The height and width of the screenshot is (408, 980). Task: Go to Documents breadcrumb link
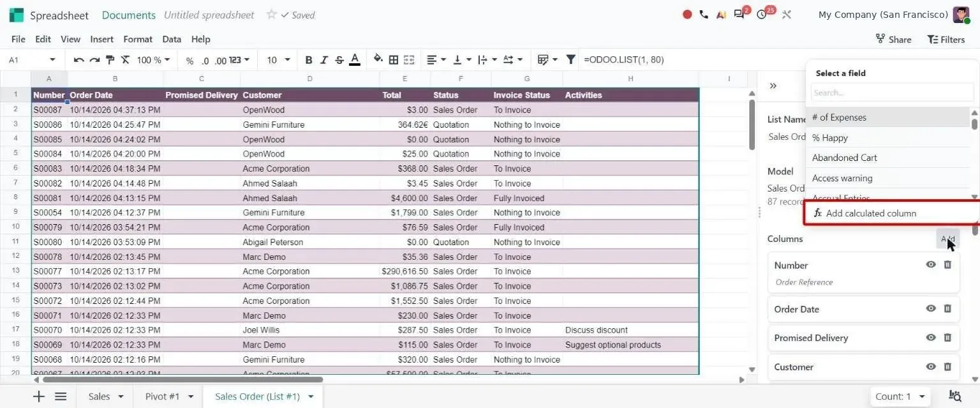pyautogui.click(x=128, y=15)
